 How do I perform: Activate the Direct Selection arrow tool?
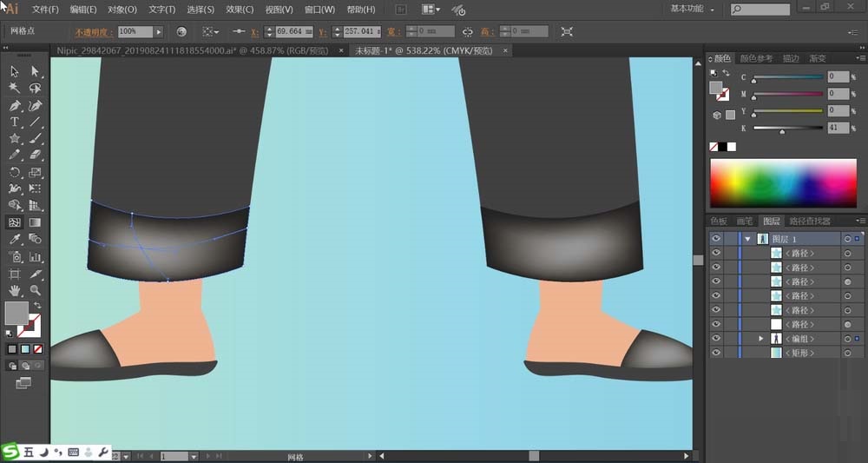pyautogui.click(x=36, y=71)
